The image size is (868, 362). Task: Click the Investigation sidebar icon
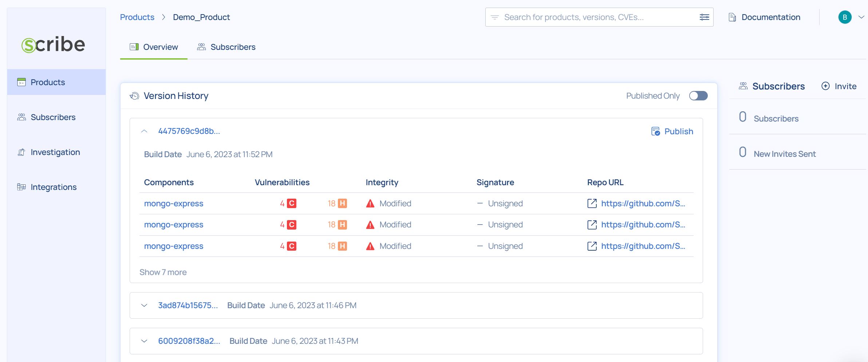point(21,152)
